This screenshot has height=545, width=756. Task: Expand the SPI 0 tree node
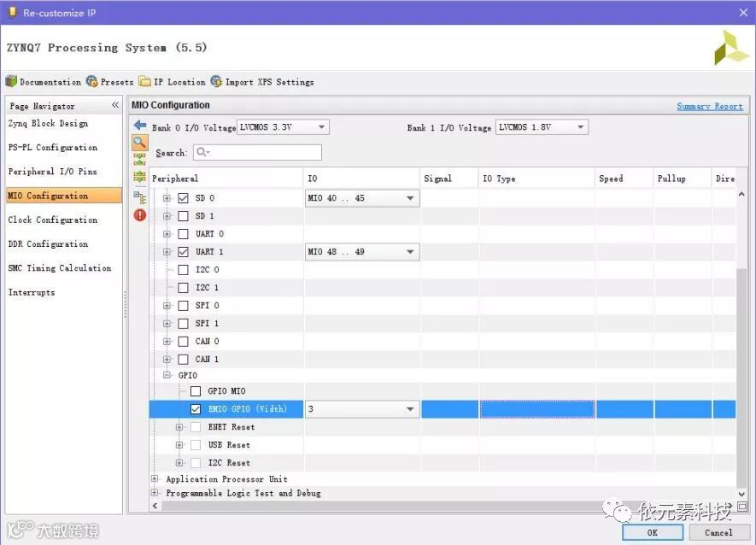[x=167, y=305]
